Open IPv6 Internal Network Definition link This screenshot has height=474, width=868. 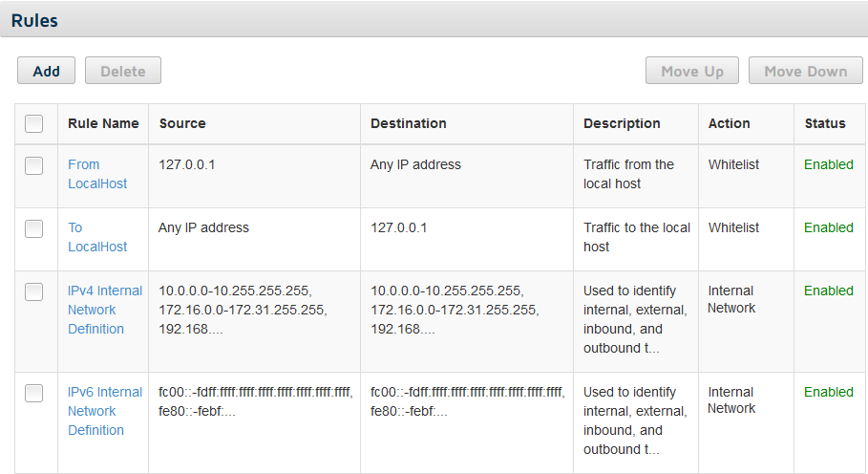click(105, 411)
